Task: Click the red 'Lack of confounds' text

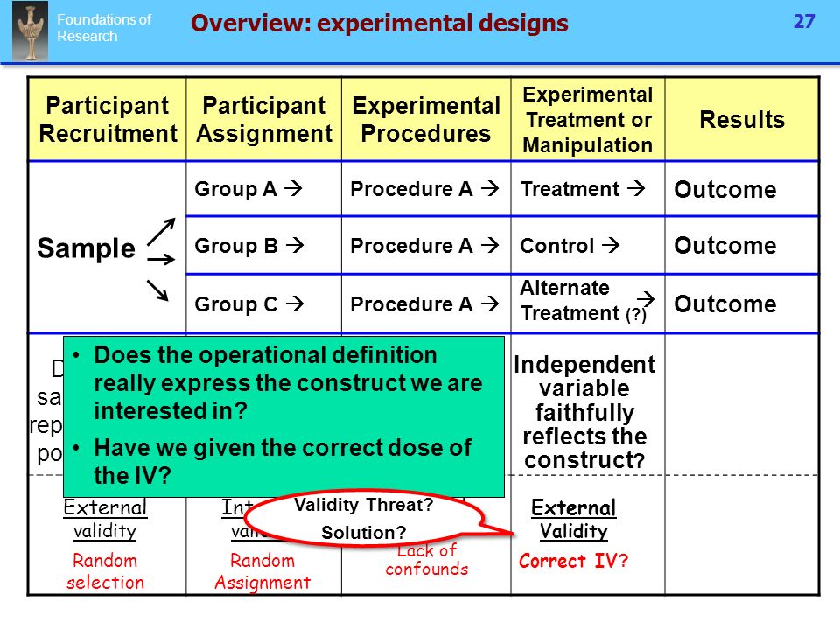Action: (426, 560)
